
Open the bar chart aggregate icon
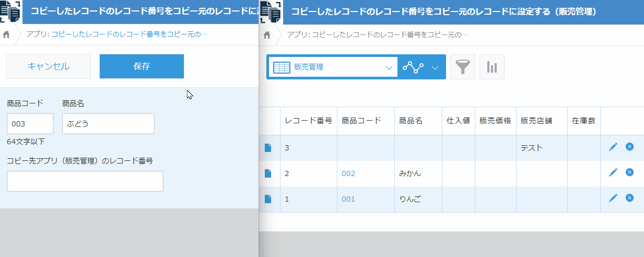click(491, 67)
